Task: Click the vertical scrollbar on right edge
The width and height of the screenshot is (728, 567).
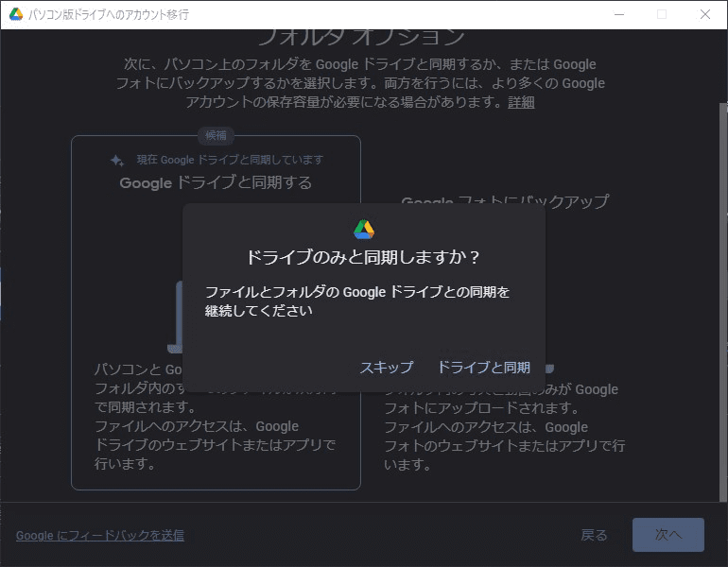Action: [x=723, y=301]
